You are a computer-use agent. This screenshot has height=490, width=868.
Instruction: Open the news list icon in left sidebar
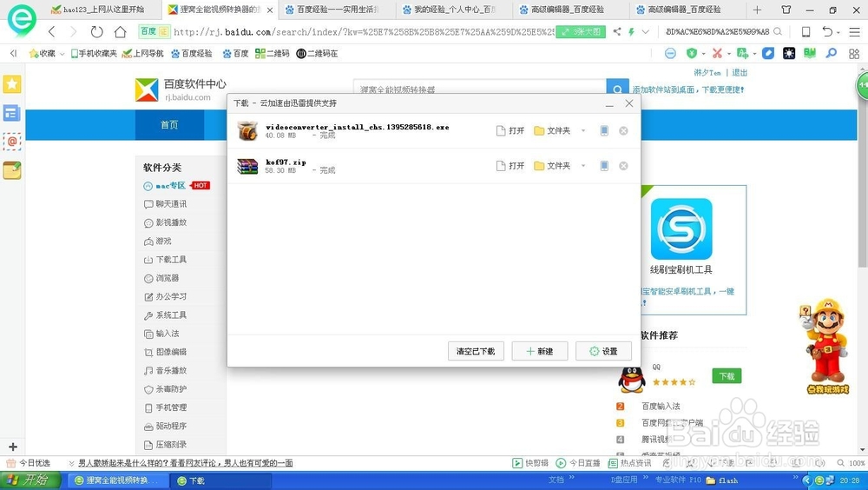[11, 113]
